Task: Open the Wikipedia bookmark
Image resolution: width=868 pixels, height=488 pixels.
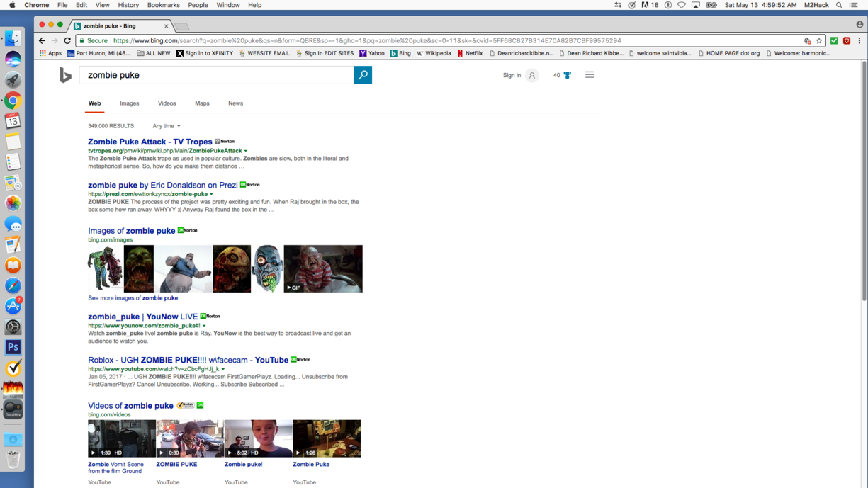Action: pos(434,53)
